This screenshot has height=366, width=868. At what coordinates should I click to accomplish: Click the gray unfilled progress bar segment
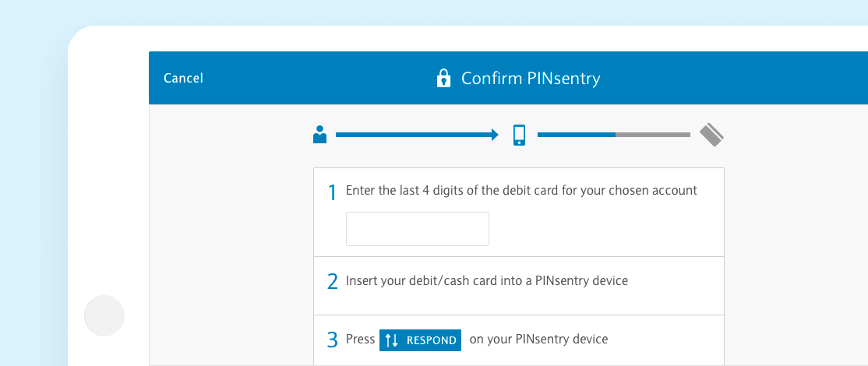tap(653, 135)
